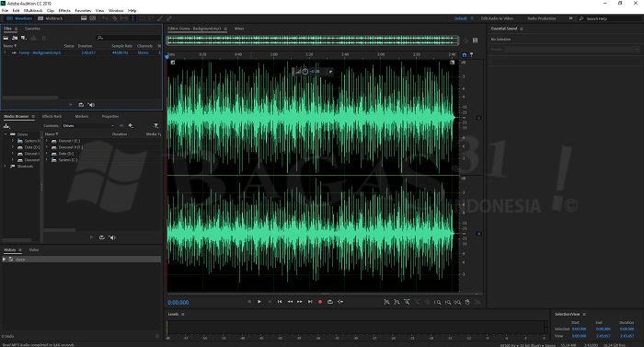Select the Radio Production workspace

[541, 18]
